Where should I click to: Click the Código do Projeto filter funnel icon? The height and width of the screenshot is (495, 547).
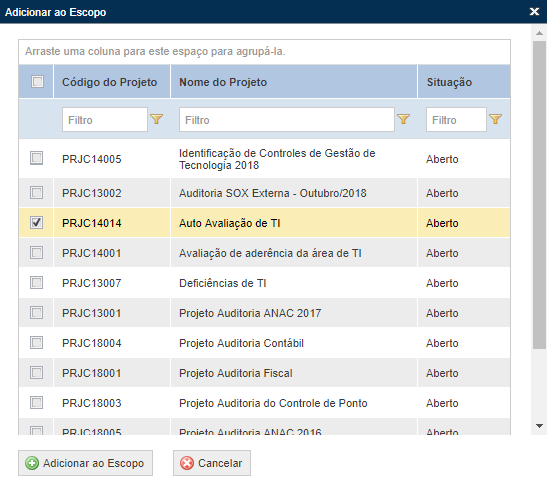[x=157, y=119]
